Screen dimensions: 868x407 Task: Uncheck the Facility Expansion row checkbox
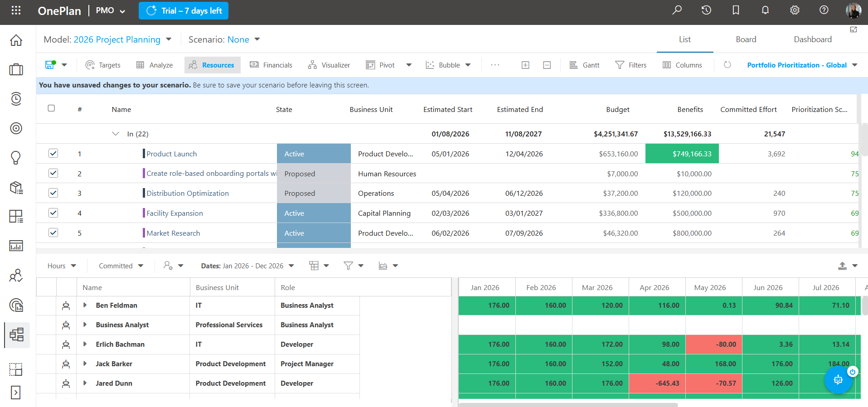click(x=53, y=213)
